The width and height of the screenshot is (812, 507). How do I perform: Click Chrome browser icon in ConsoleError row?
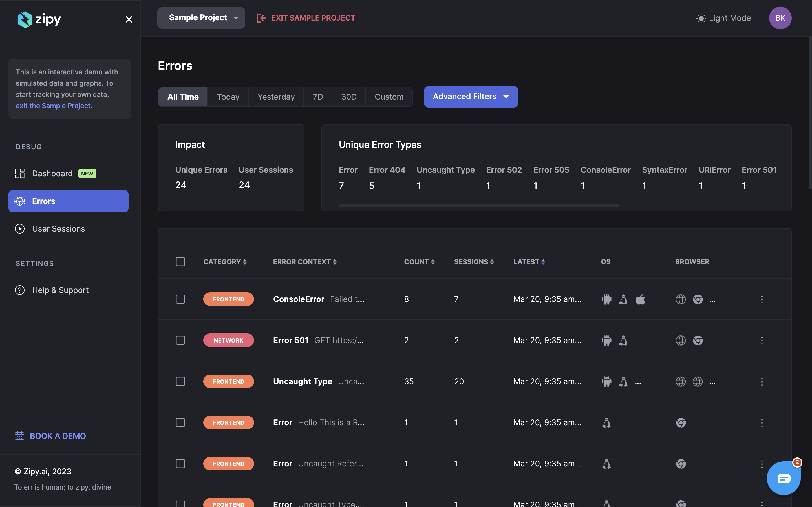pyautogui.click(x=698, y=299)
